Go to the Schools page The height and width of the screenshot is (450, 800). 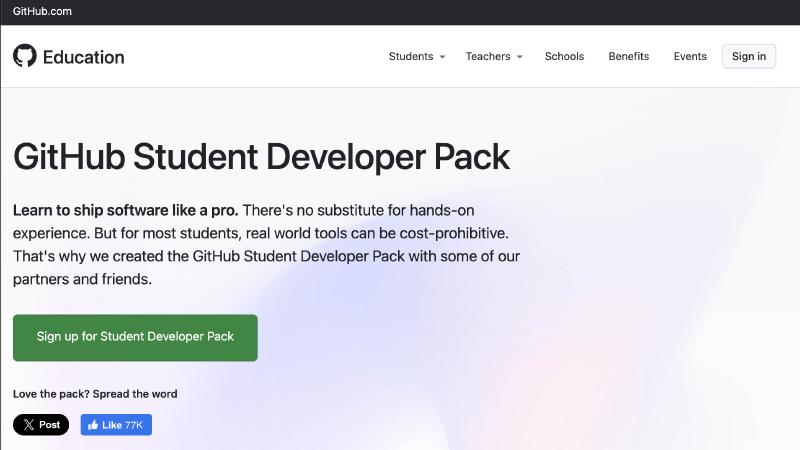[564, 56]
